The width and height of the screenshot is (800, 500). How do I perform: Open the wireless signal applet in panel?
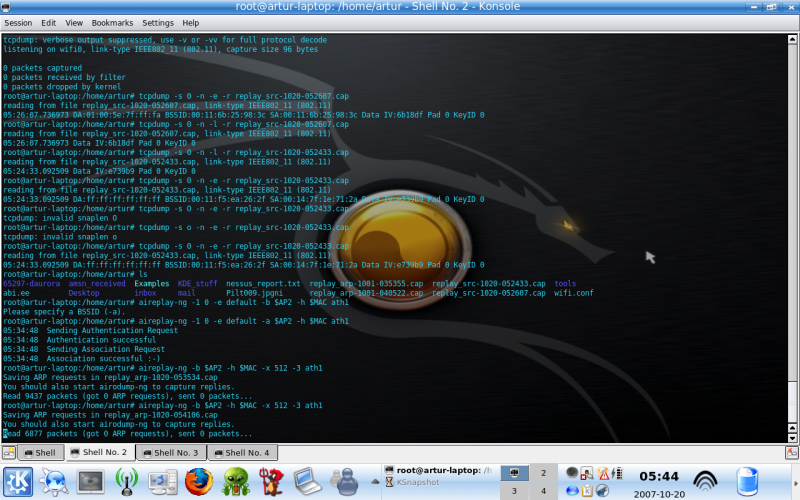pos(705,481)
